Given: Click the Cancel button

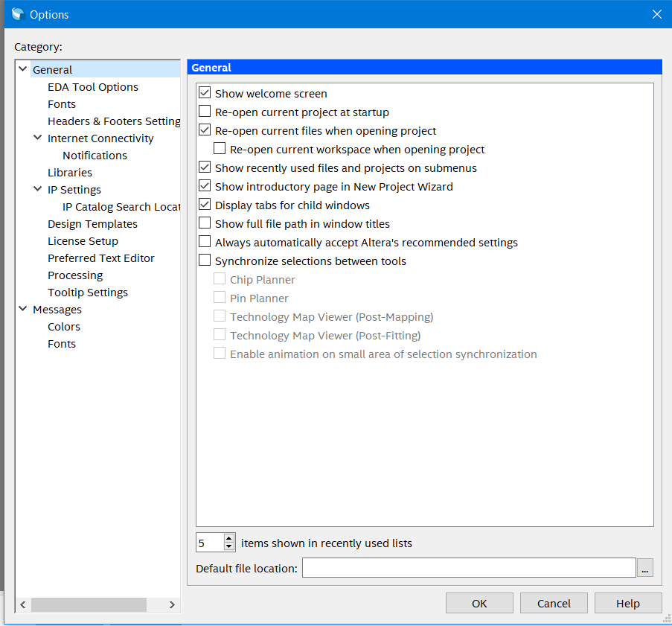Looking at the screenshot, I should pos(554,603).
